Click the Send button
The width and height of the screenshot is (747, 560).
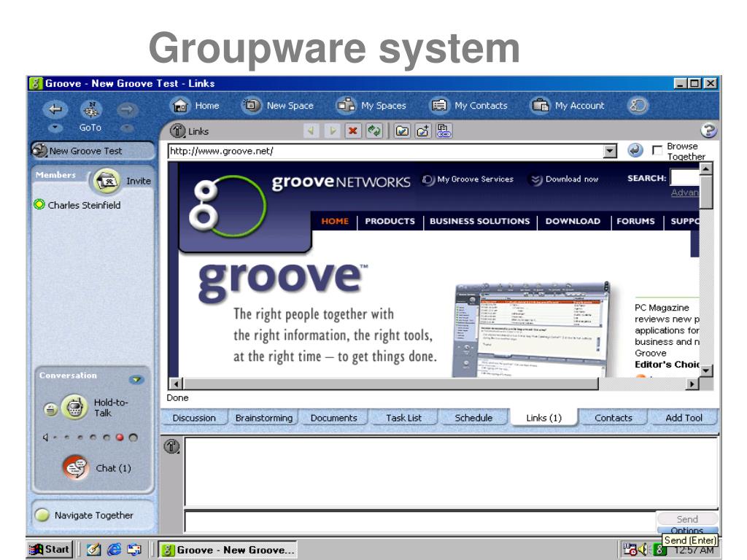687,518
